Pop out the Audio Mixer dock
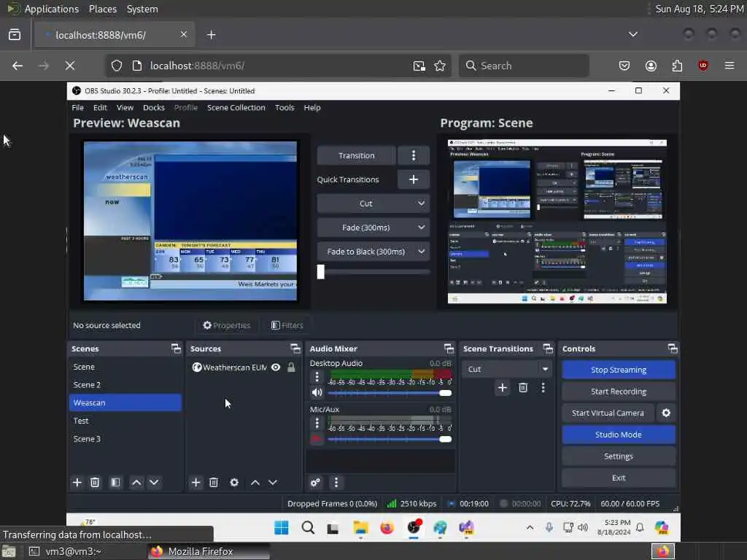 [449, 349]
